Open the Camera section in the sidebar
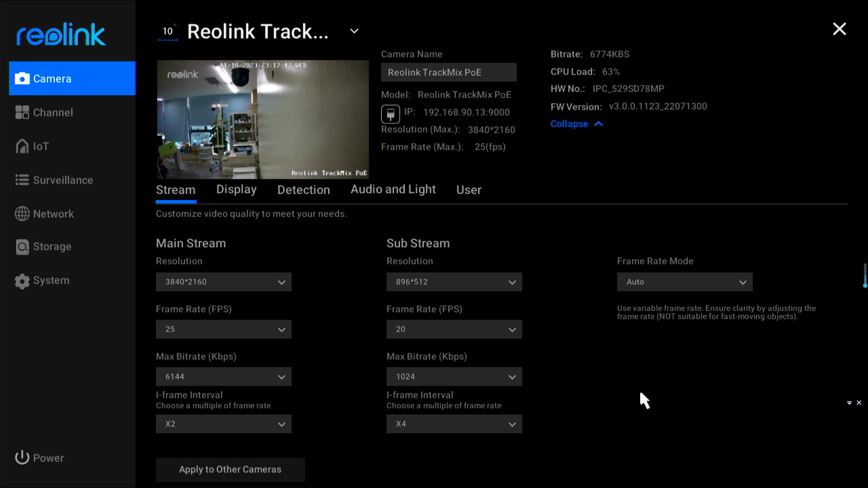The width and height of the screenshot is (868, 488). (72, 79)
